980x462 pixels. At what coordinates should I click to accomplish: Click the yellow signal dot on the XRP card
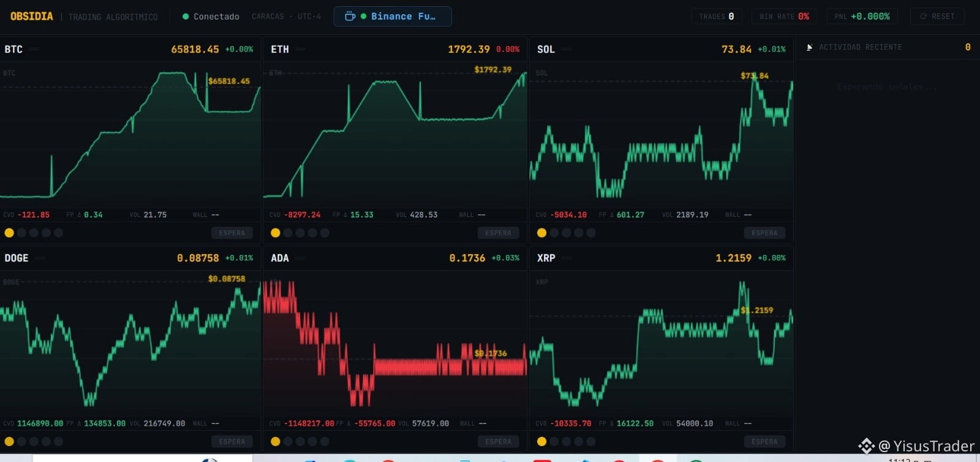click(x=541, y=441)
